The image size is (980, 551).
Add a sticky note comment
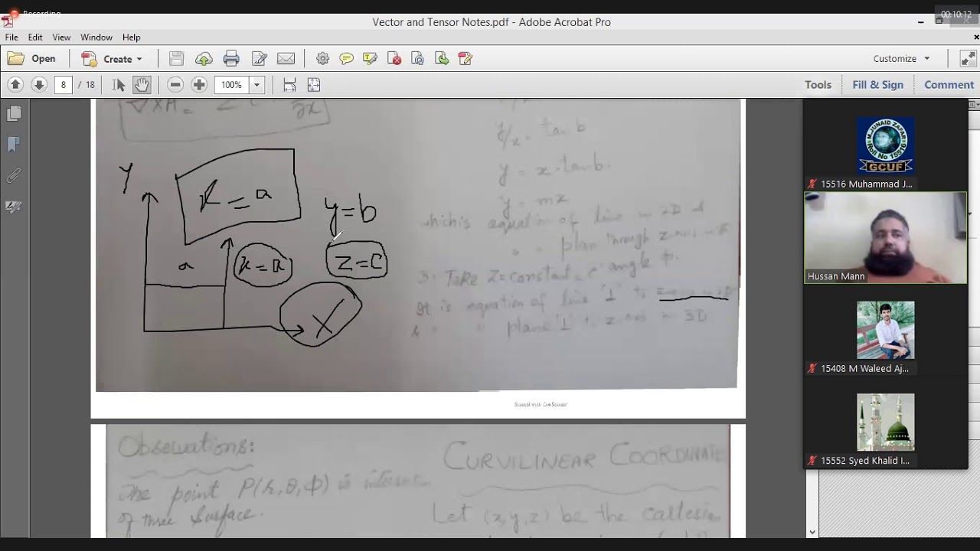(x=346, y=59)
